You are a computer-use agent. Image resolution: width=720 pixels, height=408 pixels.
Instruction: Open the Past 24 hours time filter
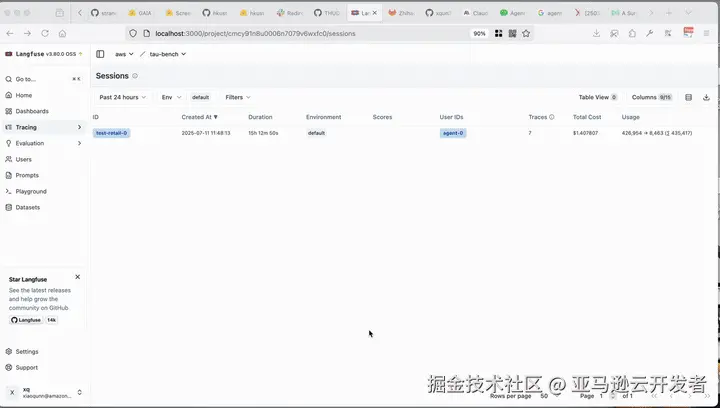coord(123,97)
